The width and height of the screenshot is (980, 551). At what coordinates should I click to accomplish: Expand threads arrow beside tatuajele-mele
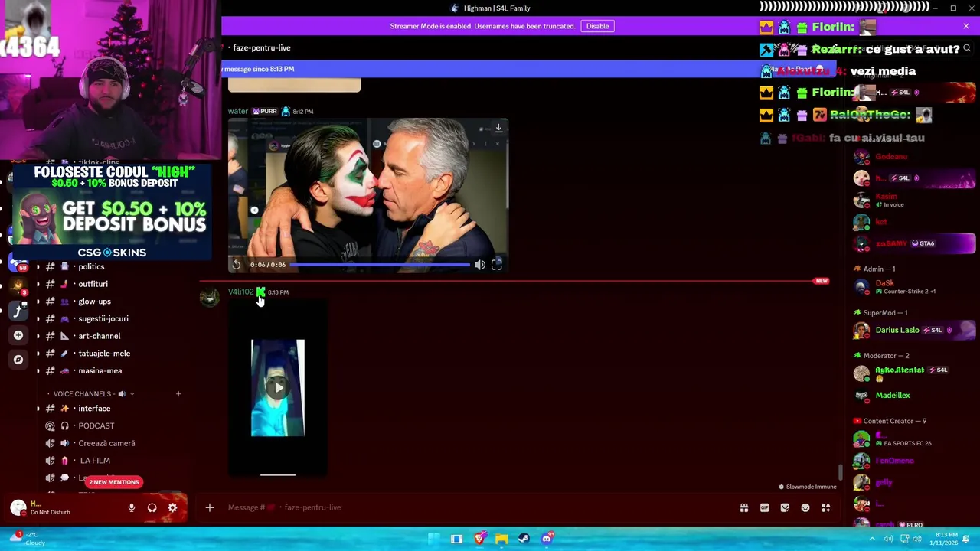38,354
